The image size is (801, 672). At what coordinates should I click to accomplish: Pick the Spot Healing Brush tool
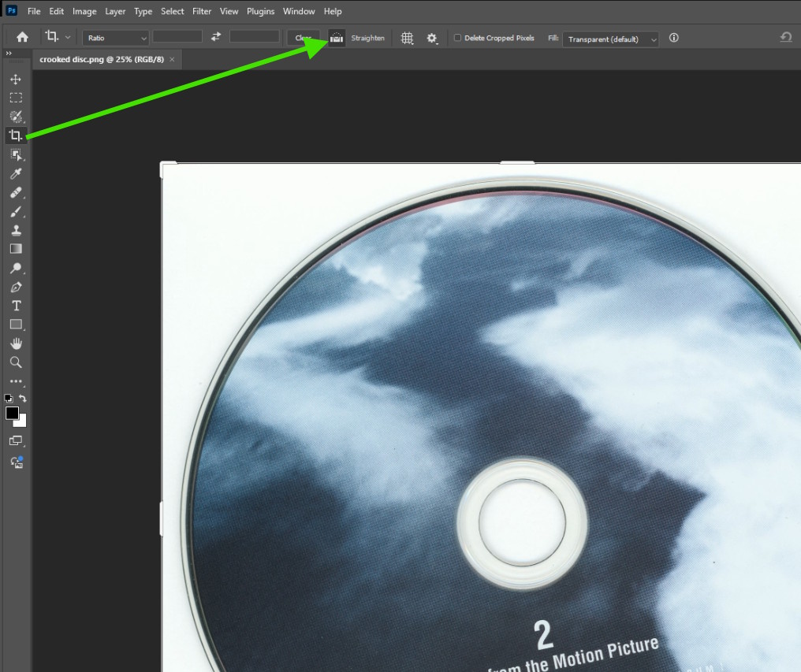pyautogui.click(x=15, y=192)
